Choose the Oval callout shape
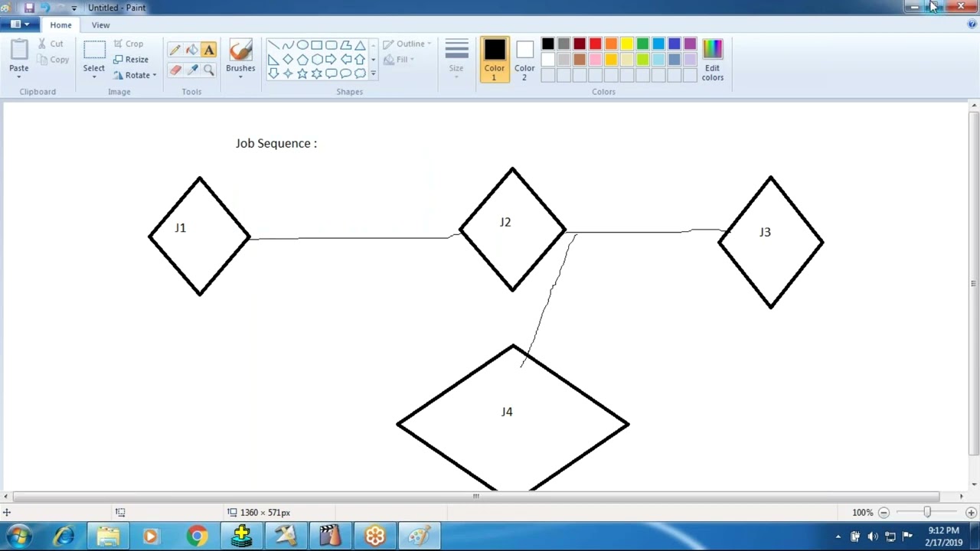This screenshot has height=551, width=980. [345, 73]
